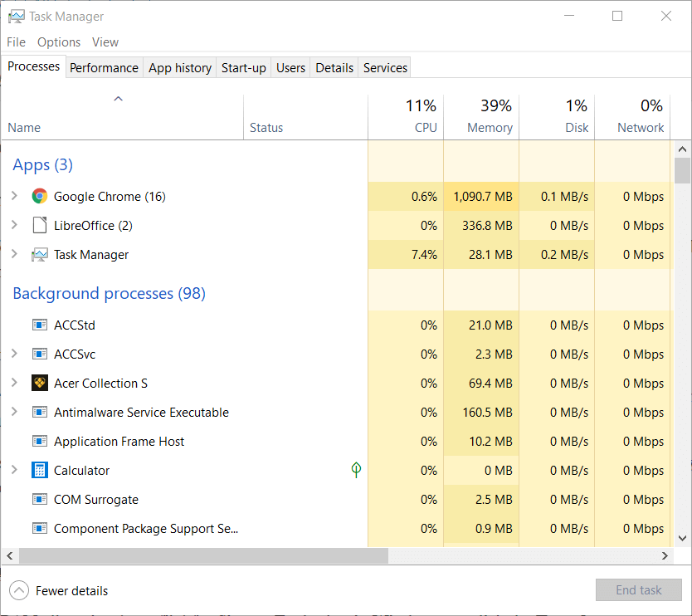Click Chrome's 1,090.7 MB memory value

pyautogui.click(x=483, y=197)
